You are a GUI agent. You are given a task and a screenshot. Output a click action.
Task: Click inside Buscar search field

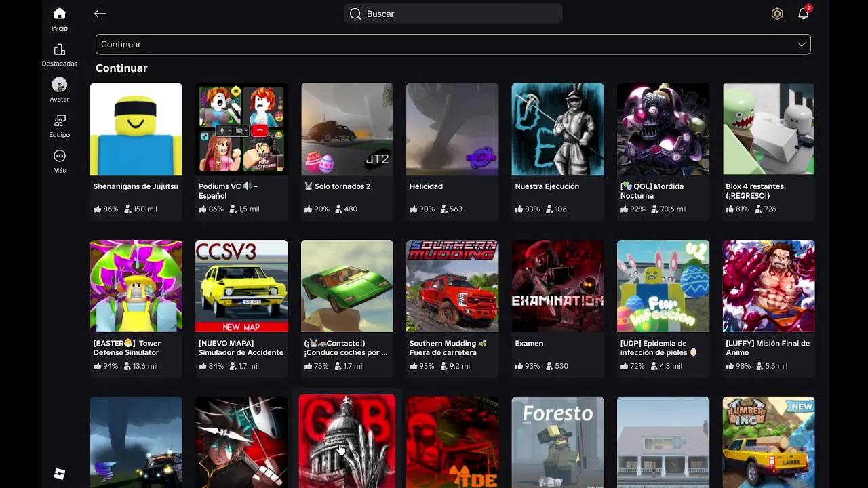click(453, 14)
